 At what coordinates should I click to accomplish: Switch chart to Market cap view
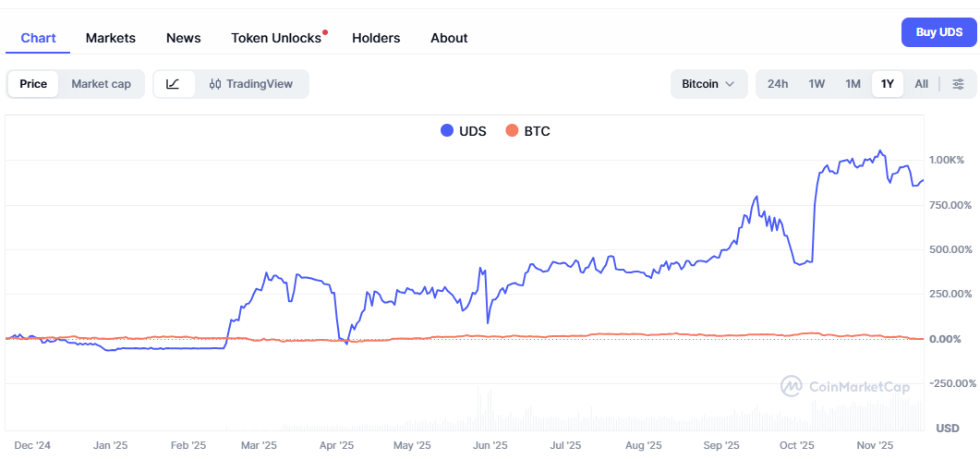[x=101, y=84]
